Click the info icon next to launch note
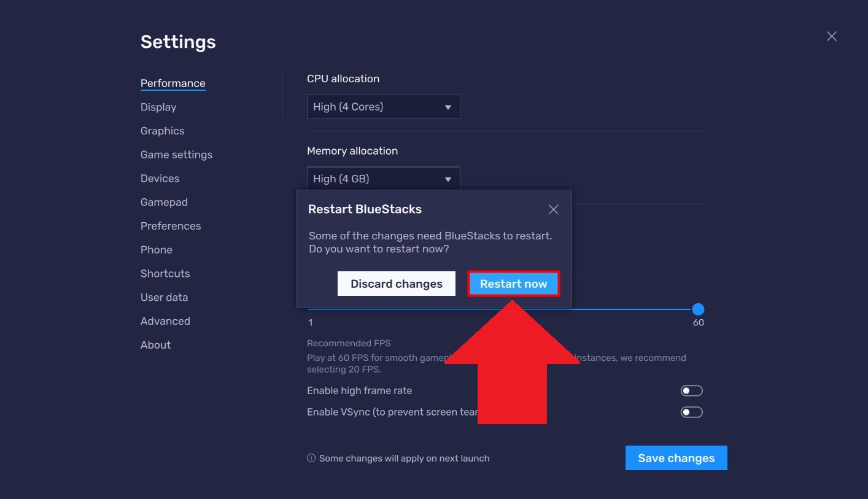The image size is (868, 499). [311, 458]
